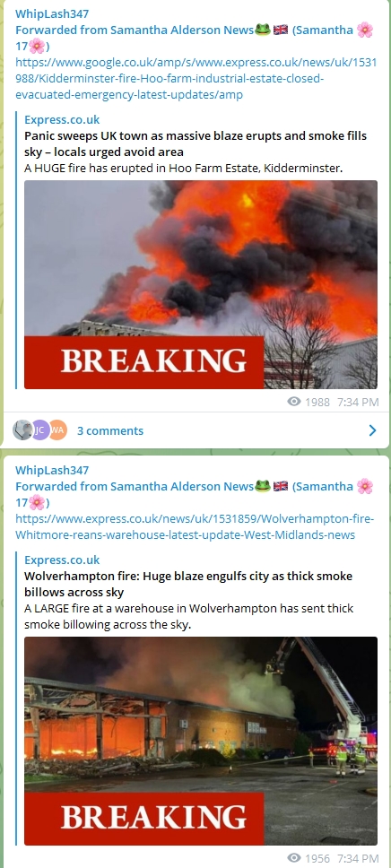Click the first commenter avatar icon

22,430
